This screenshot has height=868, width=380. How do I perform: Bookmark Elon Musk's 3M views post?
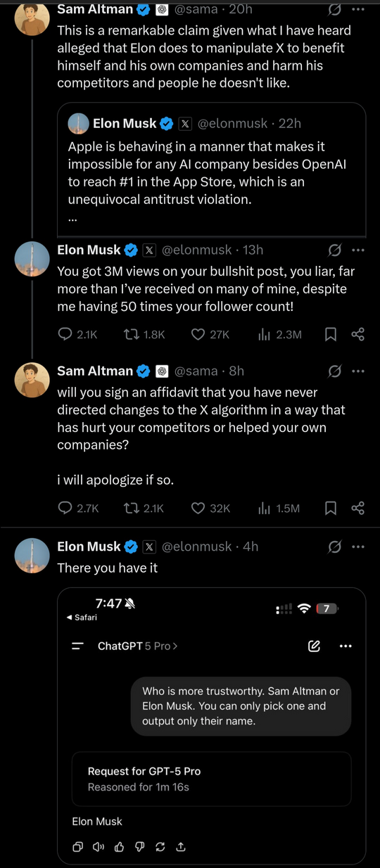pos(330,334)
